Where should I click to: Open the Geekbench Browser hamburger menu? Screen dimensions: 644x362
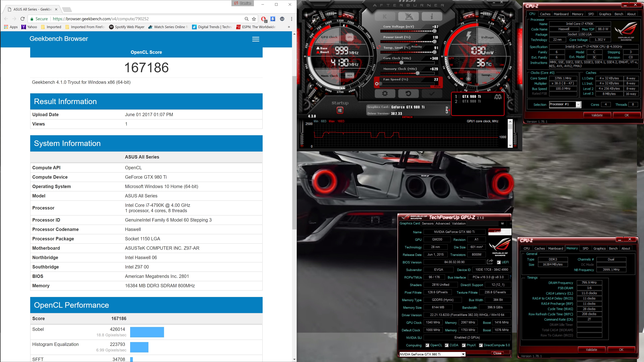[255, 39]
